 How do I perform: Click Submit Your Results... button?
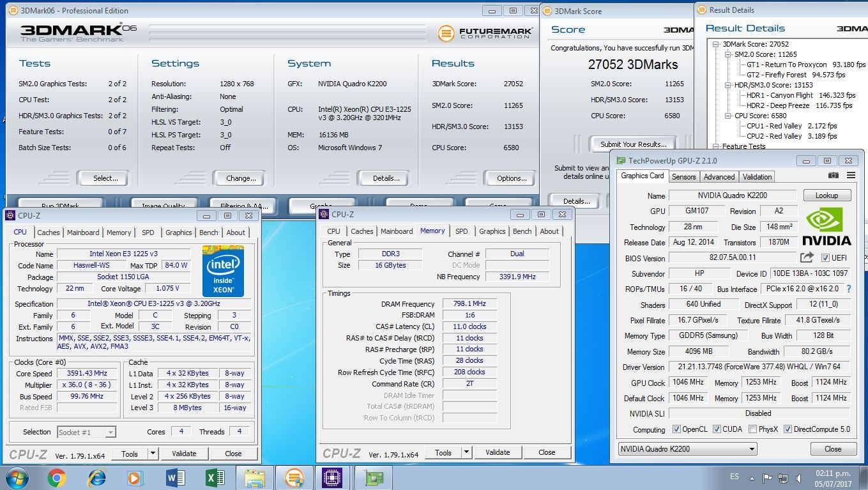tap(633, 144)
